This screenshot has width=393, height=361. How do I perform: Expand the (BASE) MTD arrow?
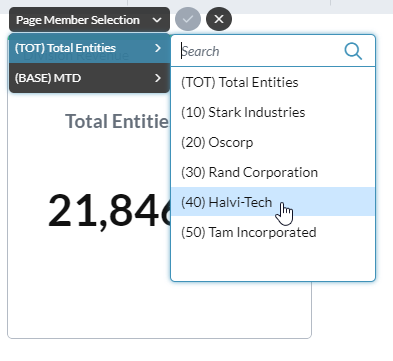point(158,78)
